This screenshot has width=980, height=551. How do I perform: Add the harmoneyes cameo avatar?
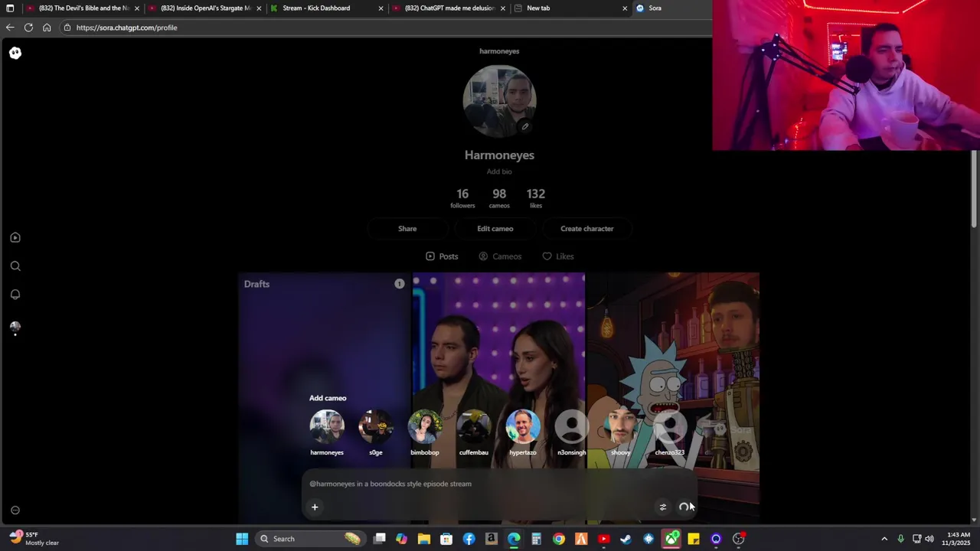327,427
